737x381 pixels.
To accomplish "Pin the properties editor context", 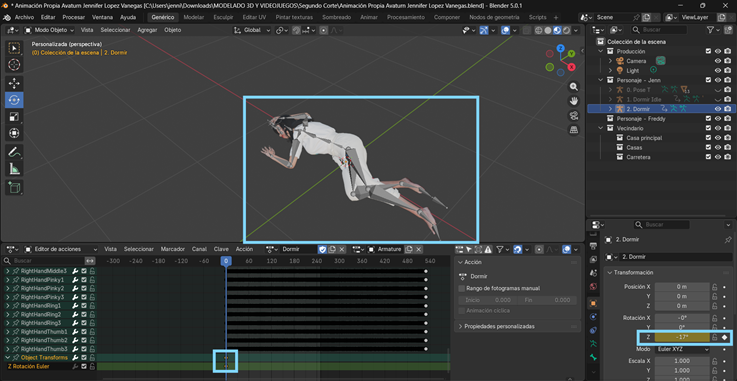I will (x=729, y=240).
